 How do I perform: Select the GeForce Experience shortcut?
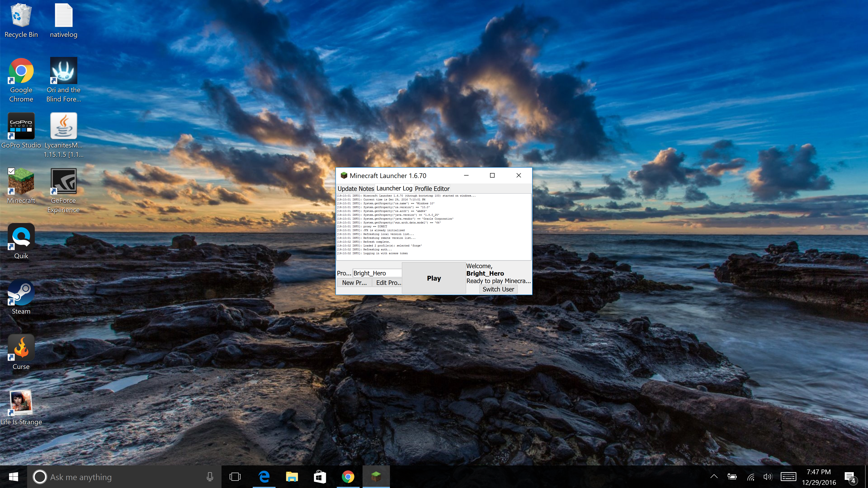[x=63, y=182]
